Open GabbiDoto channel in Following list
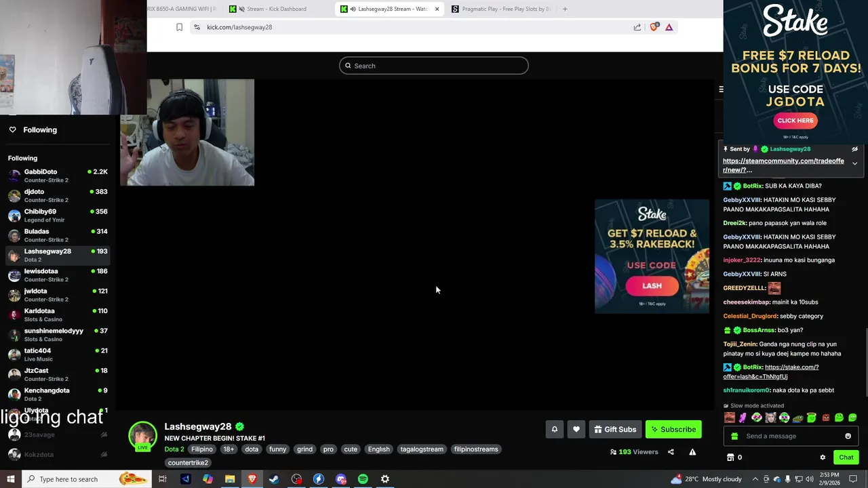868x488 pixels. tap(58, 176)
